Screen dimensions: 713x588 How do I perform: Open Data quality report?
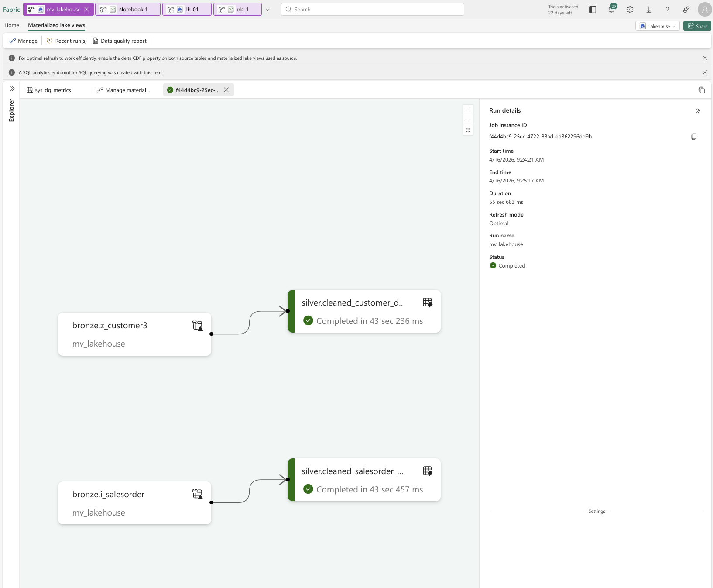coord(120,41)
